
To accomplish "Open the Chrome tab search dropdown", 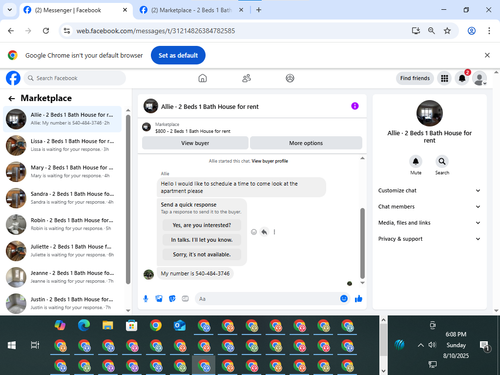I will [x=10, y=10].
